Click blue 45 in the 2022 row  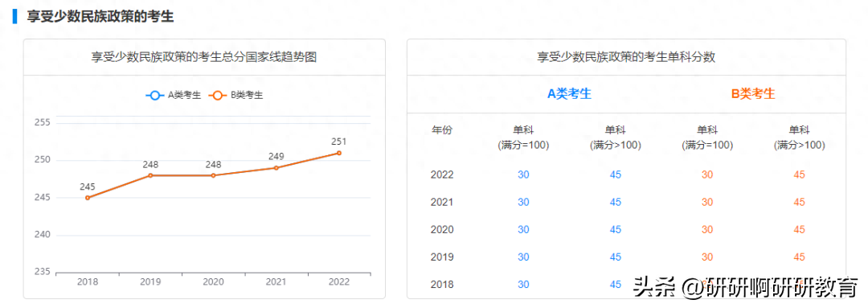point(616,175)
